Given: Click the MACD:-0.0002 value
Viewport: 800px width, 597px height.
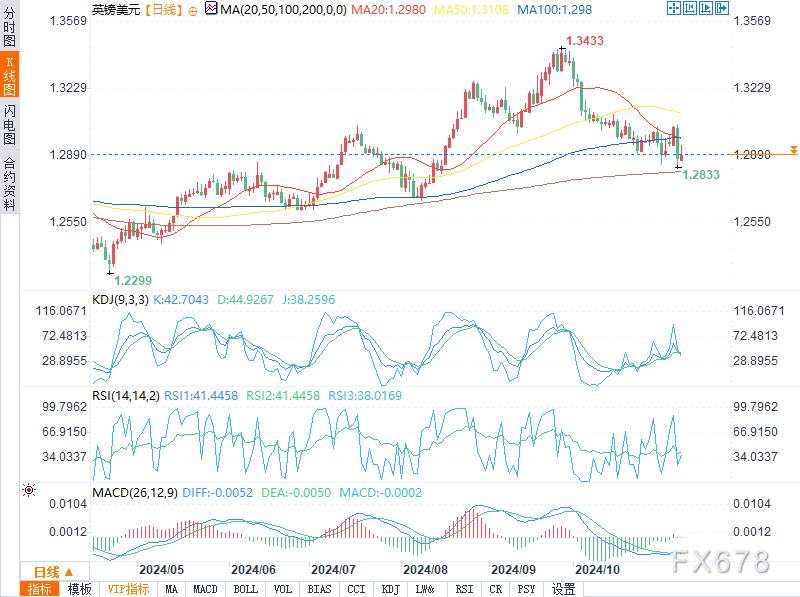Looking at the screenshot, I should coord(381,493).
